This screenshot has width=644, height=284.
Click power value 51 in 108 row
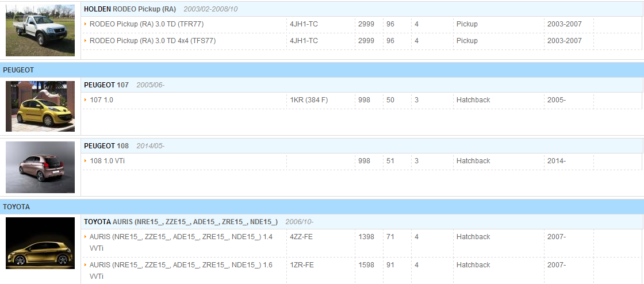[390, 161]
